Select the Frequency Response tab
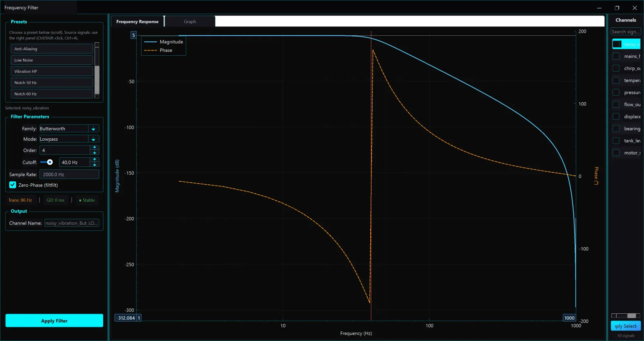This screenshot has height=341, width=644. [137, 22]
